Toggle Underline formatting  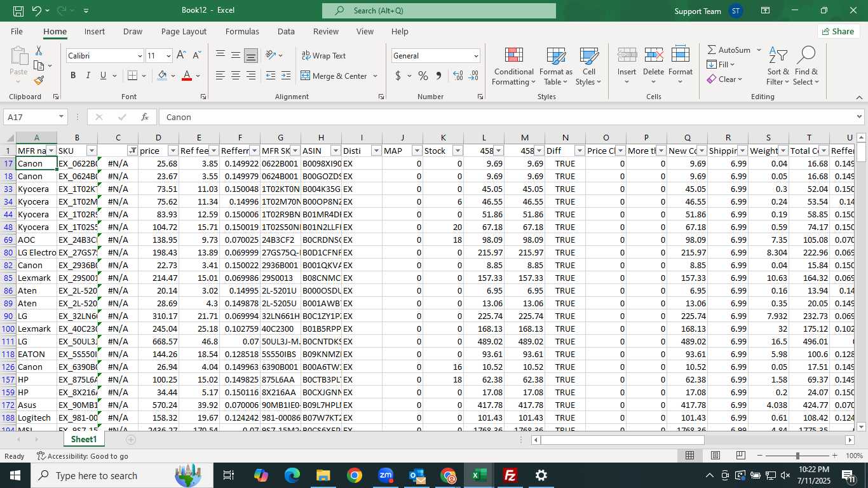tap(103, 76)
